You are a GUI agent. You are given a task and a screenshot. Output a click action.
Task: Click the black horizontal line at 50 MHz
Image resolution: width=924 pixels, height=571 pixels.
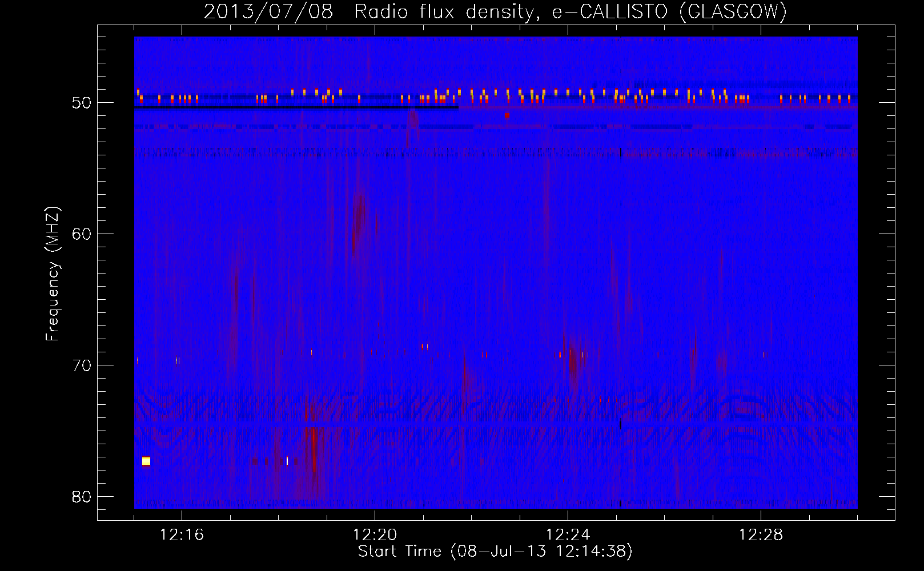click(296, 107)
